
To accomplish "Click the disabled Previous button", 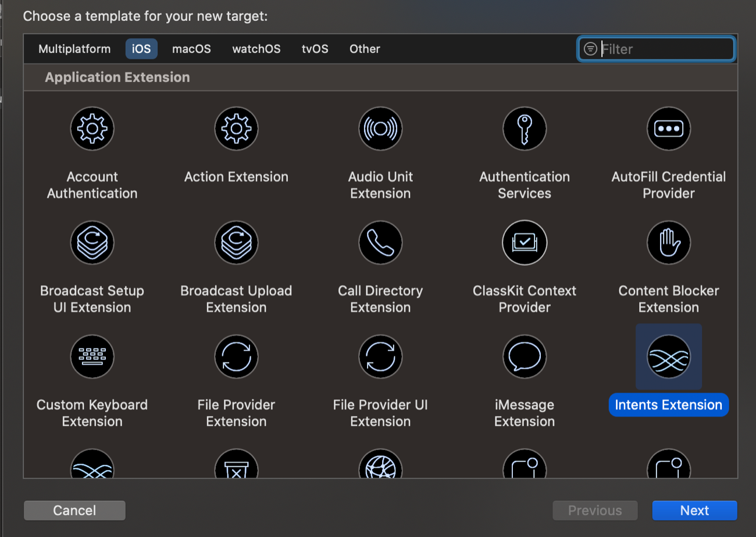I will pyautogui.click(x=595, y=510).
